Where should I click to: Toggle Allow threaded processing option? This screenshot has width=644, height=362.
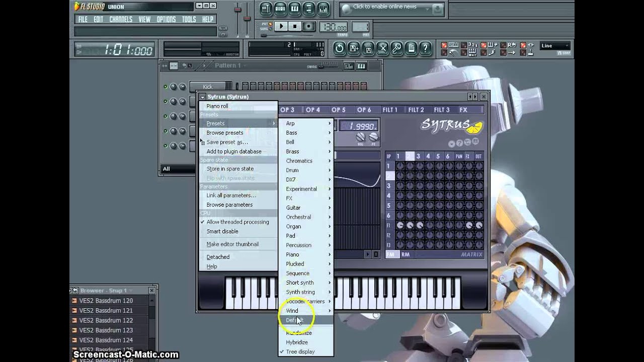point(237,222)
